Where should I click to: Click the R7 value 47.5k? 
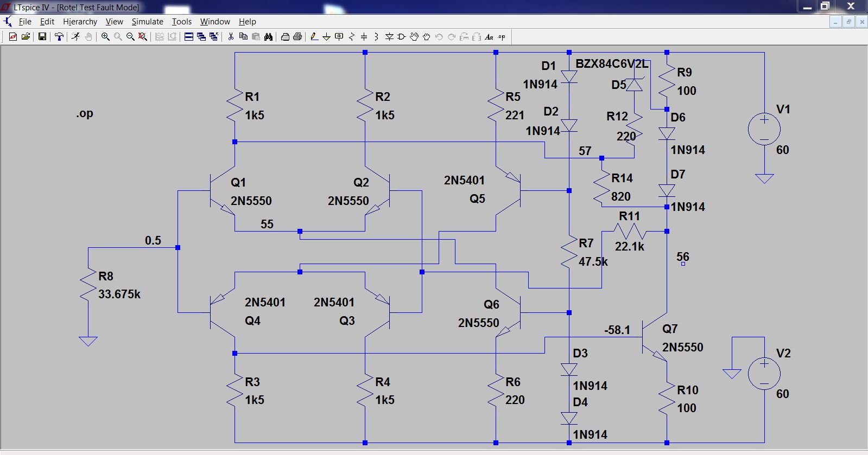[x=593, y=261]
